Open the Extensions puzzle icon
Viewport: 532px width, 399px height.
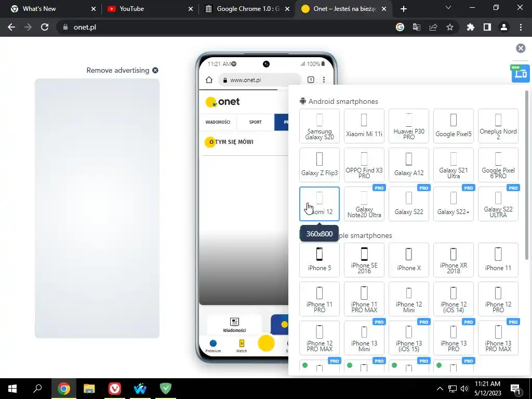click(470, 27)
